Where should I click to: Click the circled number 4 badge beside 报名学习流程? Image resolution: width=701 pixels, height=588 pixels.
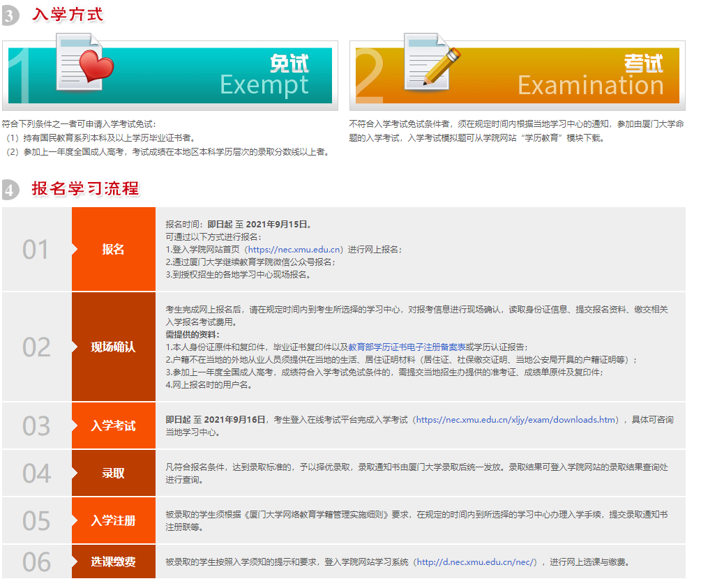[10, 189]
